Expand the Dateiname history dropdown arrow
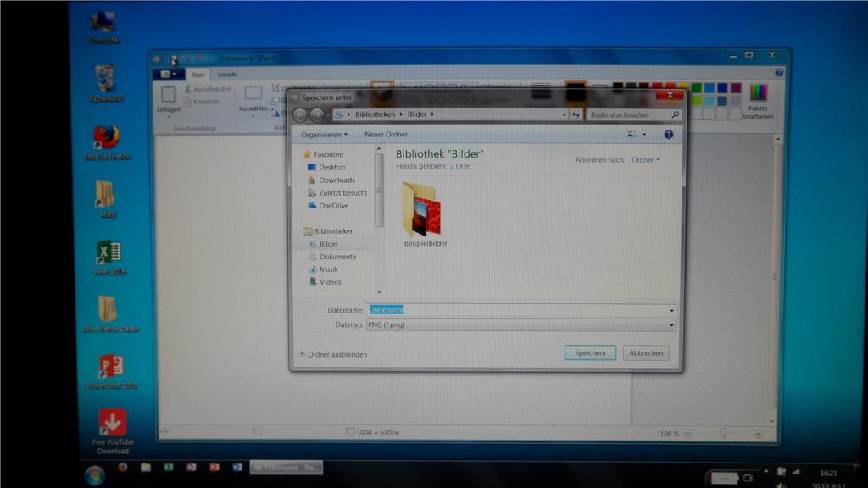Screen dimensions: 868x488 [671, 310]
